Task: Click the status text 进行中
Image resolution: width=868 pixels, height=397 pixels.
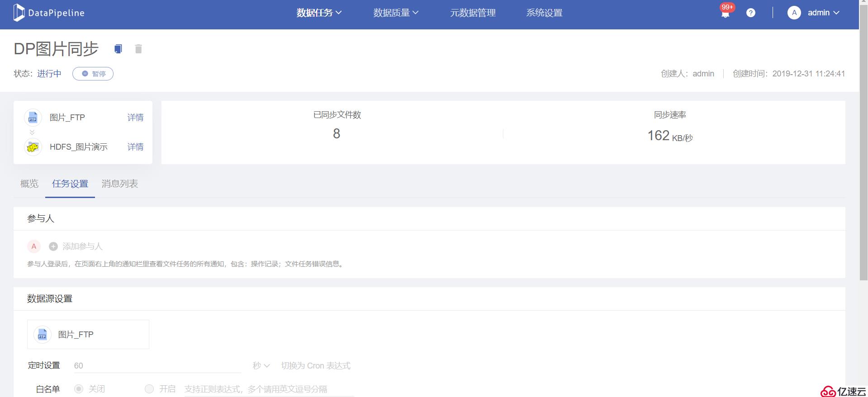Action: 49,74
